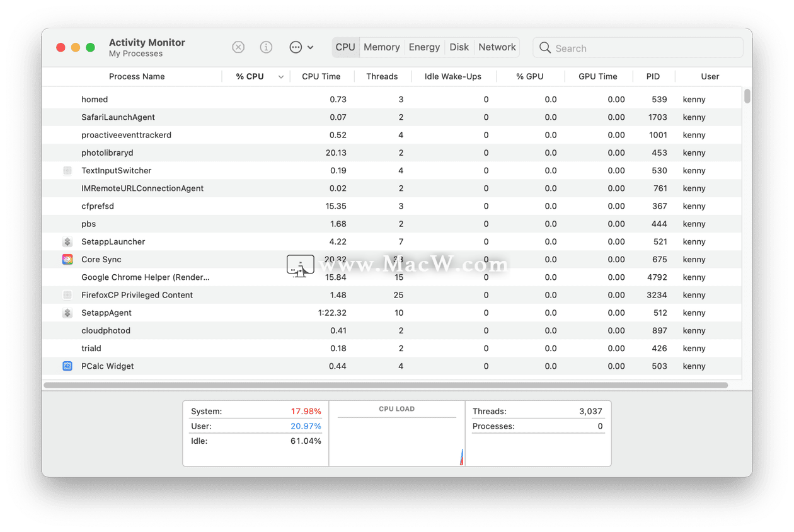794x532 pixels.
Task: Click the PID 3234 cell
Action: point(657,295)
